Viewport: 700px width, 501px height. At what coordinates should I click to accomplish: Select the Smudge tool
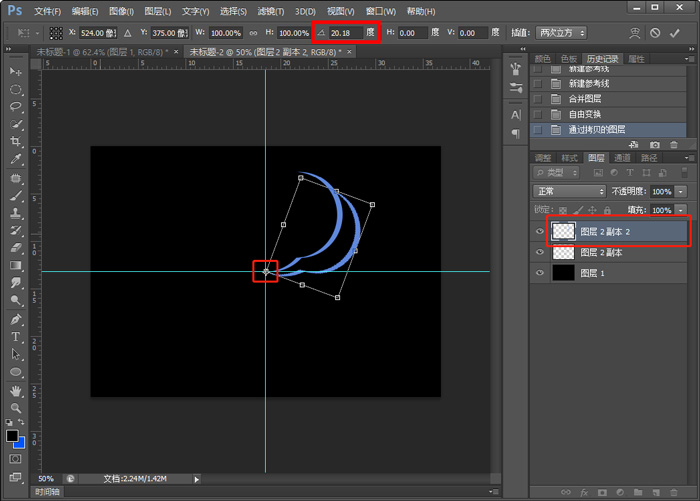tap(16, 283)
